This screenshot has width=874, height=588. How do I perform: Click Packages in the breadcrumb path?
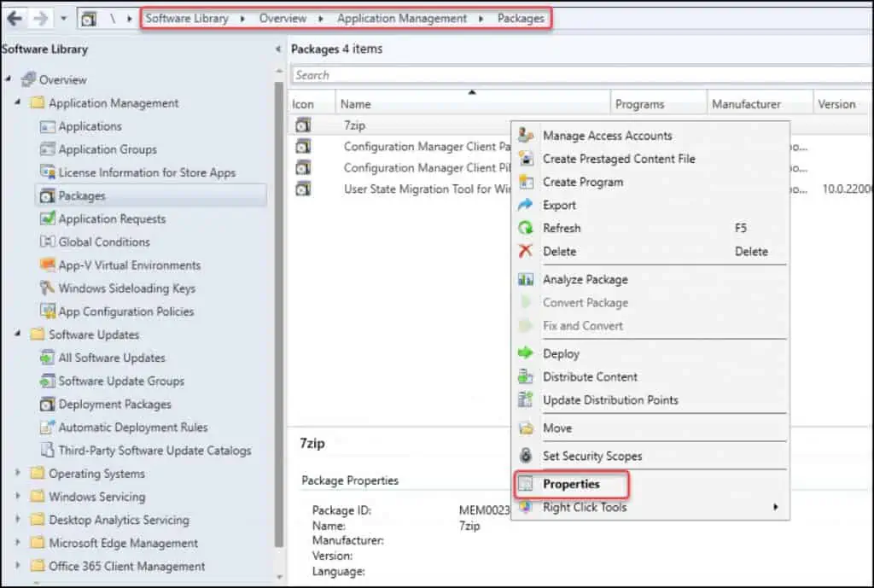click(521, 19)
